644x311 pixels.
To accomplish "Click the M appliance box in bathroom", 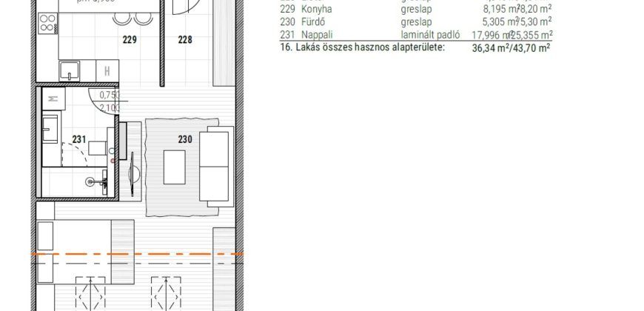I will 53,98.
